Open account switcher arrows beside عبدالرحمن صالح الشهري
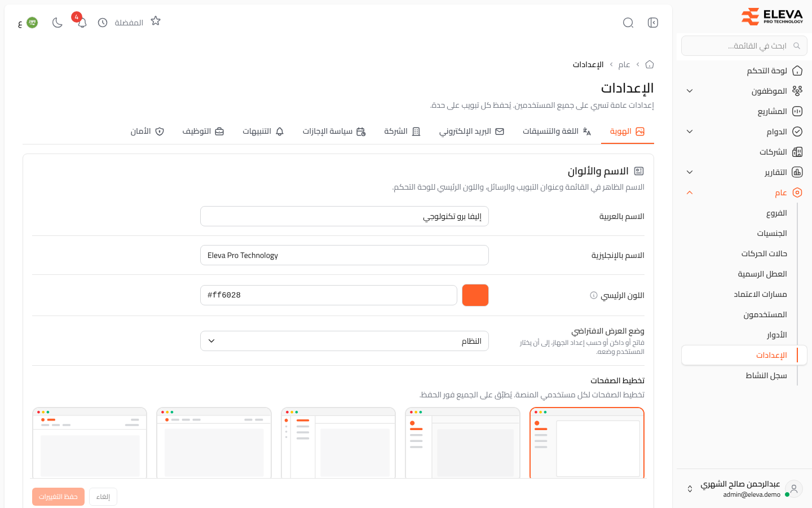This screenshot has width=812, height=508. [690, 489]
